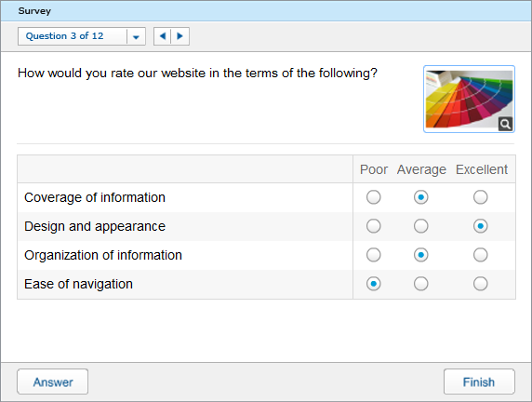Image resolution: width=532 pixels, height=402 pixels.
Task: Click the Finish button
Action: pos(479,382)
